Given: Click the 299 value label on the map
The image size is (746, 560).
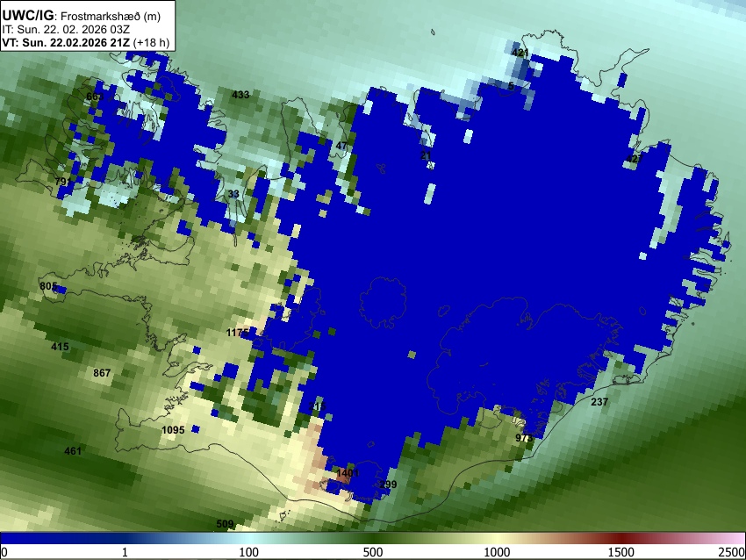Looking at the screenshot, I should [388, 485].
